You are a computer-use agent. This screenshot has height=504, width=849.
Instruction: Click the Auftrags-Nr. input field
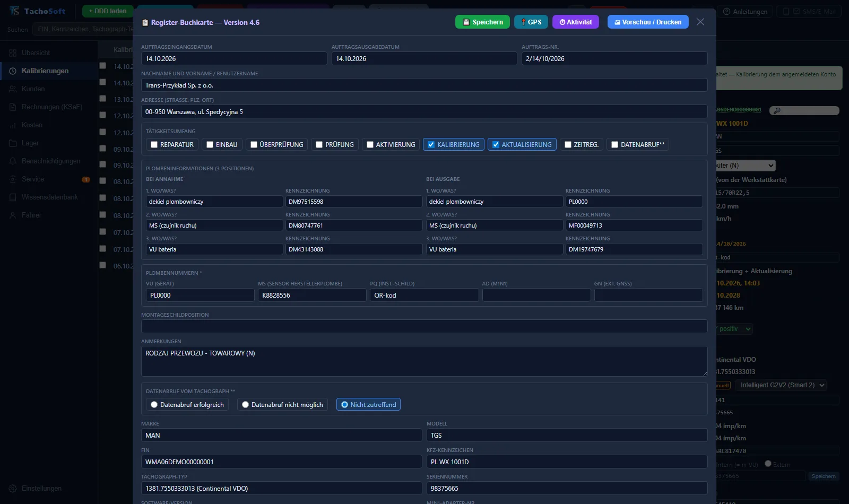point(614,58)
